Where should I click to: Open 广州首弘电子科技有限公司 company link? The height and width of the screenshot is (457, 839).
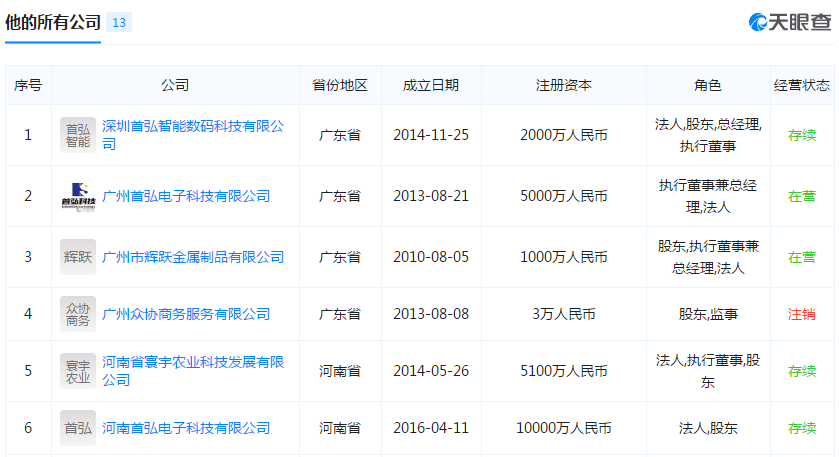click(186, 196)
